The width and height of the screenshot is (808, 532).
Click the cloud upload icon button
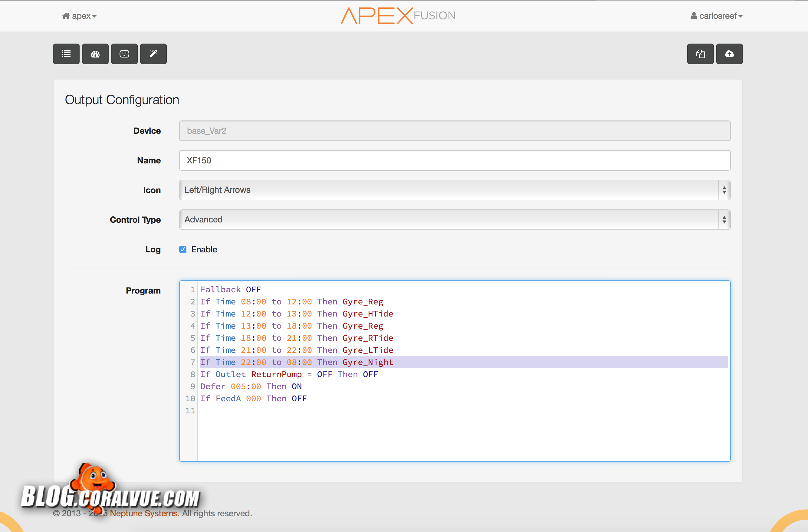[x=730, y=54]
